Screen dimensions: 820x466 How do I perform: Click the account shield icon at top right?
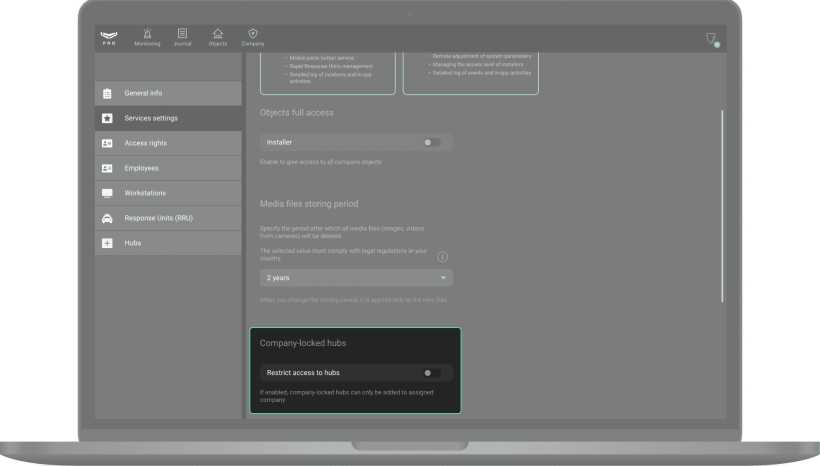coord(711,39)
